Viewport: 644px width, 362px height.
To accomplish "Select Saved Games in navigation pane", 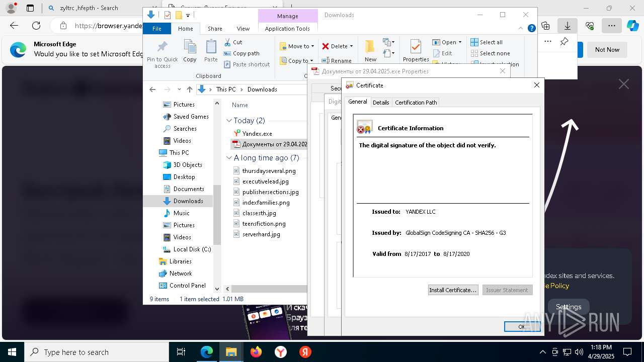I will (x=191, y=117).
